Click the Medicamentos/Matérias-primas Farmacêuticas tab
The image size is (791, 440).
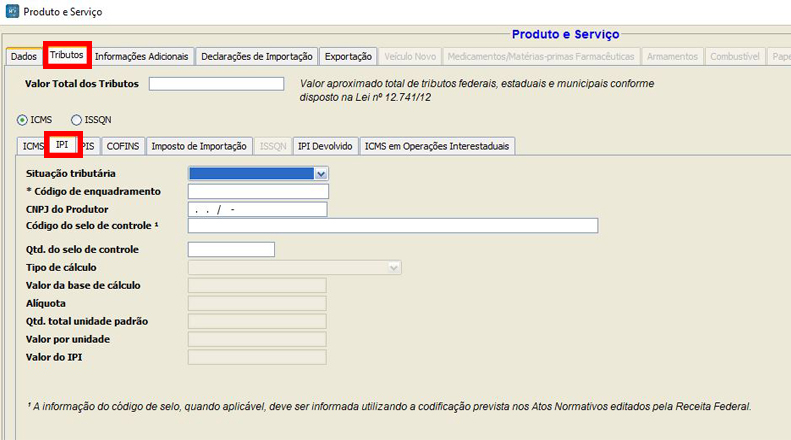541,57
